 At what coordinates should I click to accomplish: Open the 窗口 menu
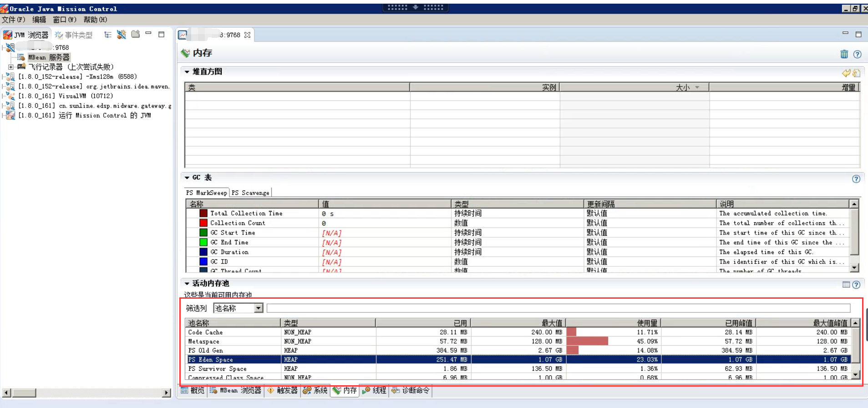[x=65, y=20]
